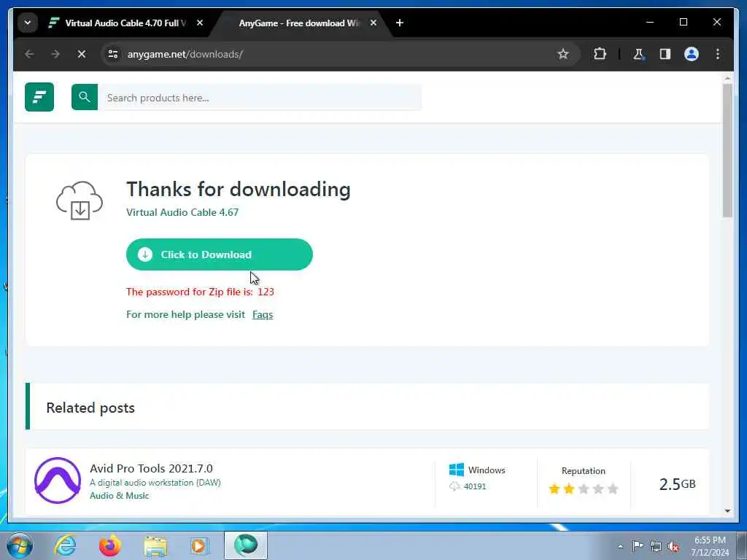Open the Chrome profile avatar

tap(692, 54)
